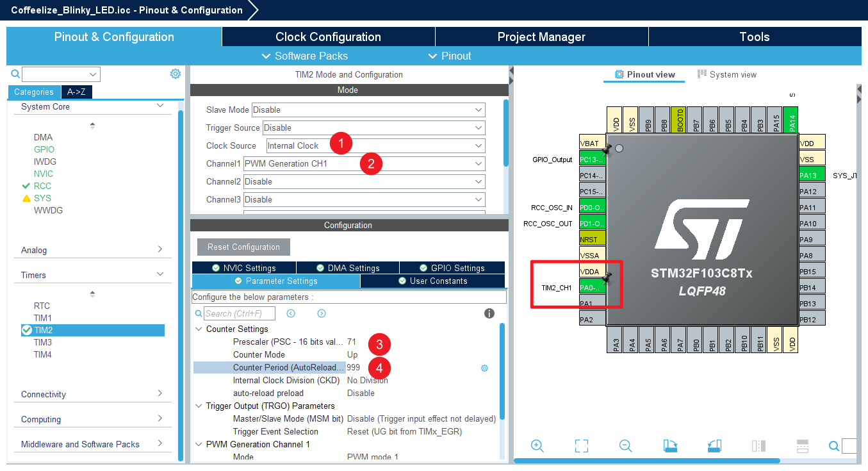Screen dimensions: 868x471
Task: Collapse the Counter Settings section
Action: [198, 329]
